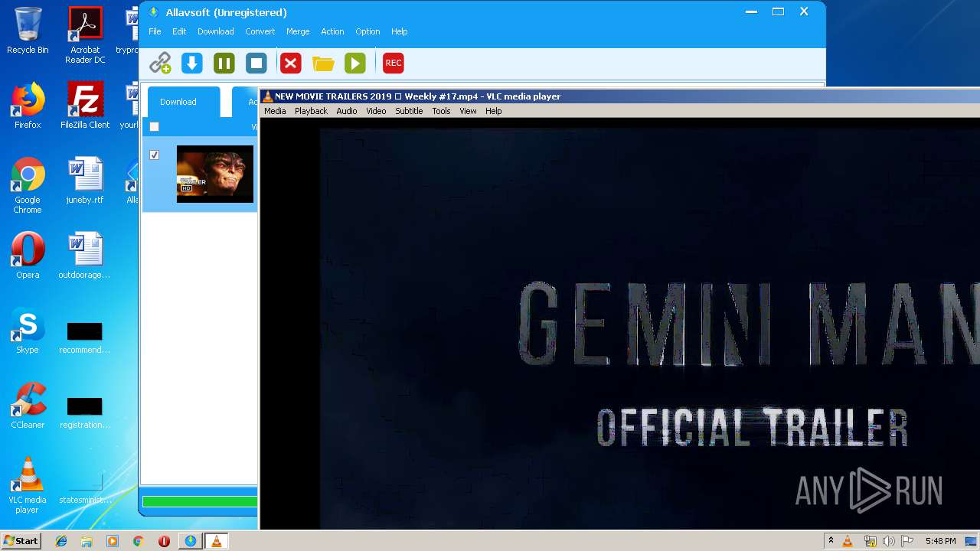Open the Allavsoft Merge menu
The width and height of the screenshot is (980, 551).
pos(298,31)
